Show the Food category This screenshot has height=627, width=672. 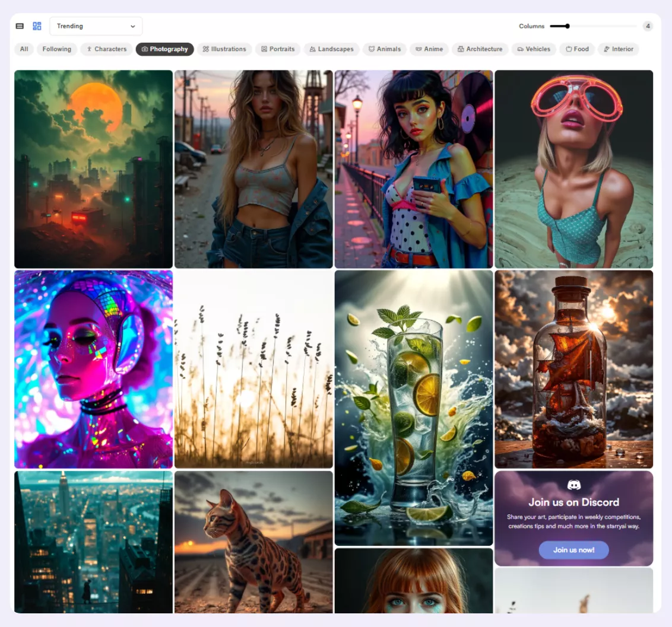[x=577, y=49]
